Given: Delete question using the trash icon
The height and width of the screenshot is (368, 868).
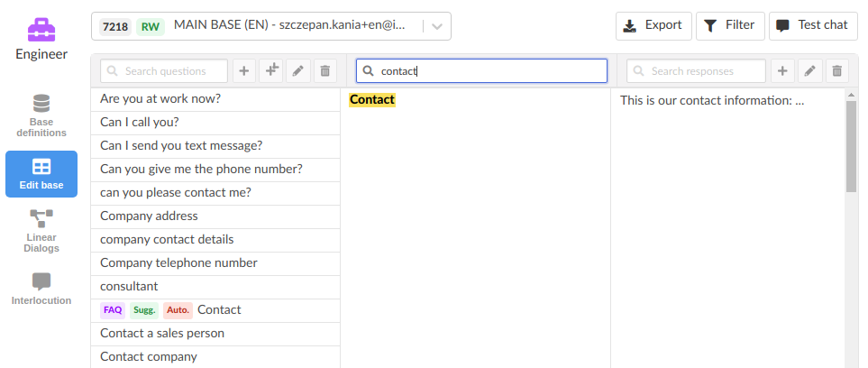Looking at the screenshot, I should click(325, 71).
